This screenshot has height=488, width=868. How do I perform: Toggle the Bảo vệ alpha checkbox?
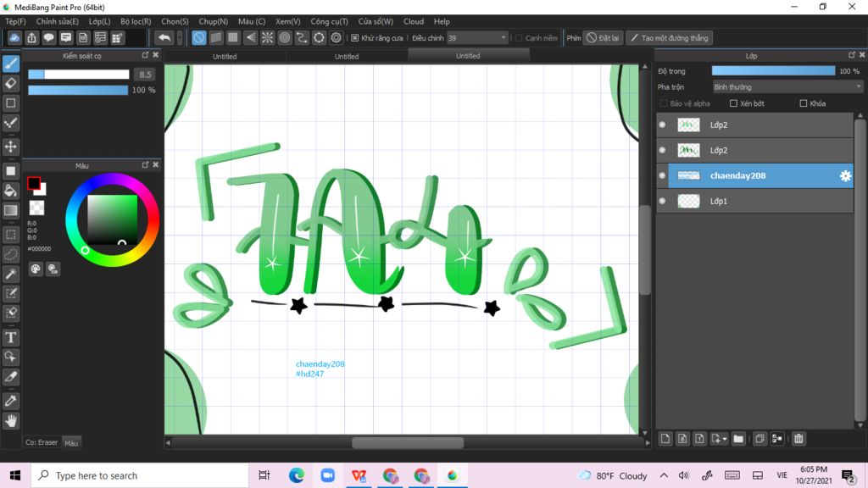pos(663,103)
